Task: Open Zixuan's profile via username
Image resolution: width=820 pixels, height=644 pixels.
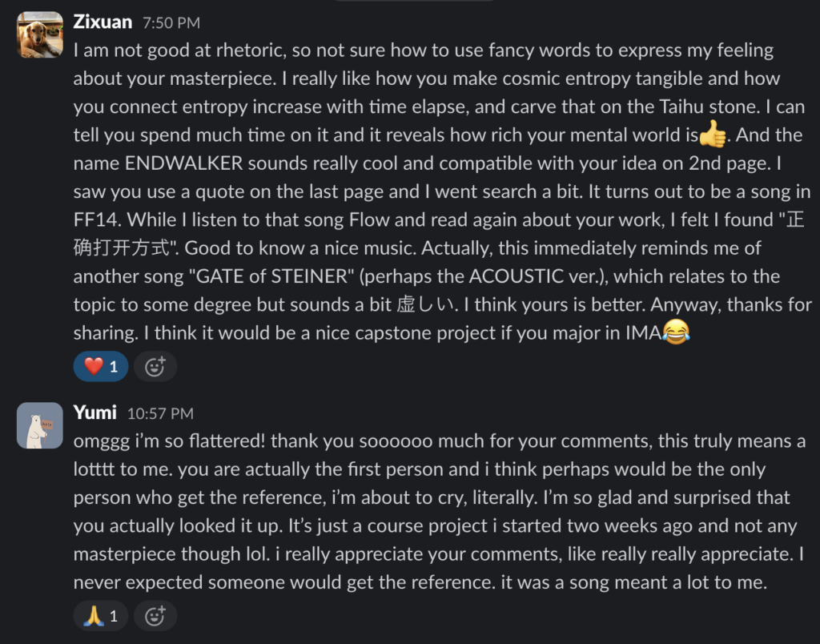Action: [102, 22]
